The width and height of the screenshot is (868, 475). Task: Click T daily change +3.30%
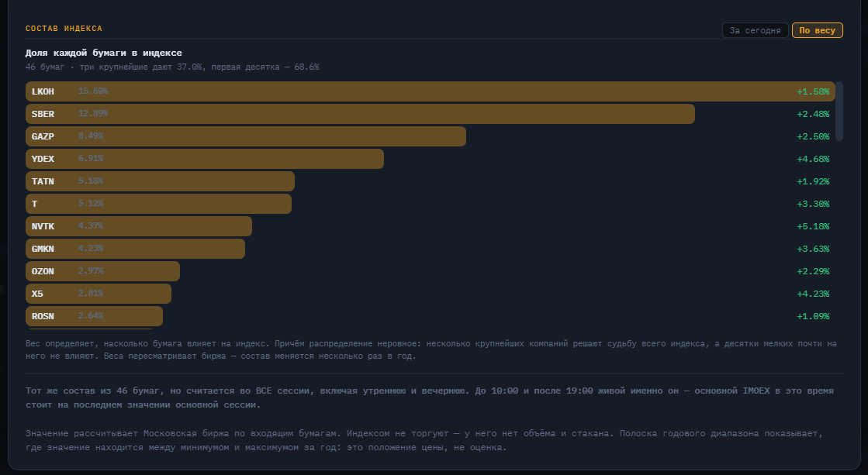[813, 204]
